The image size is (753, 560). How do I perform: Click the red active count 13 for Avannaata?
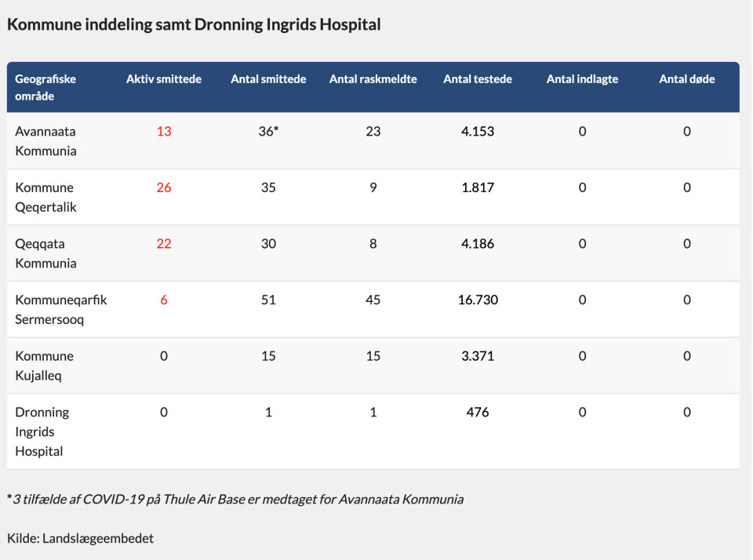tap(164, 132)
